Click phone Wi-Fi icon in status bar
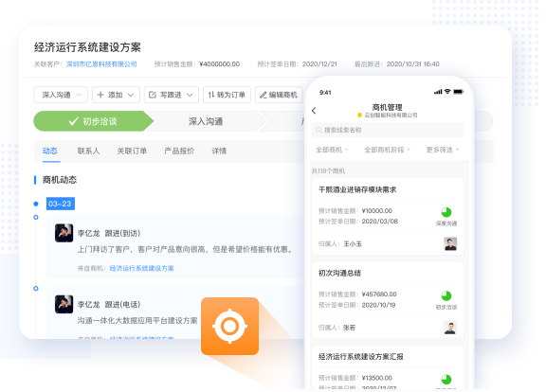The width and height of the screenshot is (546, 392). [x=447, y=92]
